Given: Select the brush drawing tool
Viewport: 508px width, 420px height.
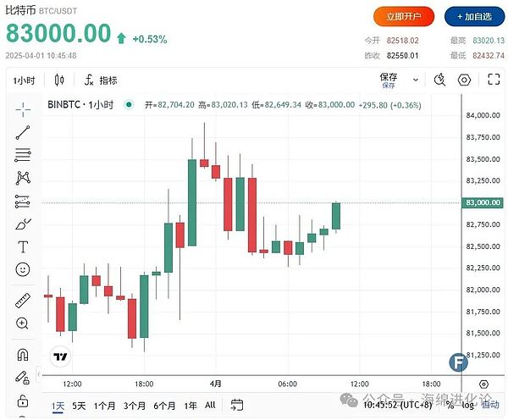Looking at the screenshot, I should 23,224.
